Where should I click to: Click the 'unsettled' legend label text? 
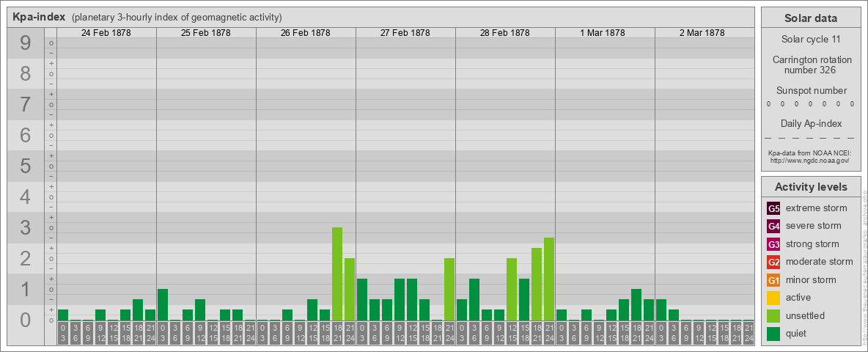pos(806,315)
